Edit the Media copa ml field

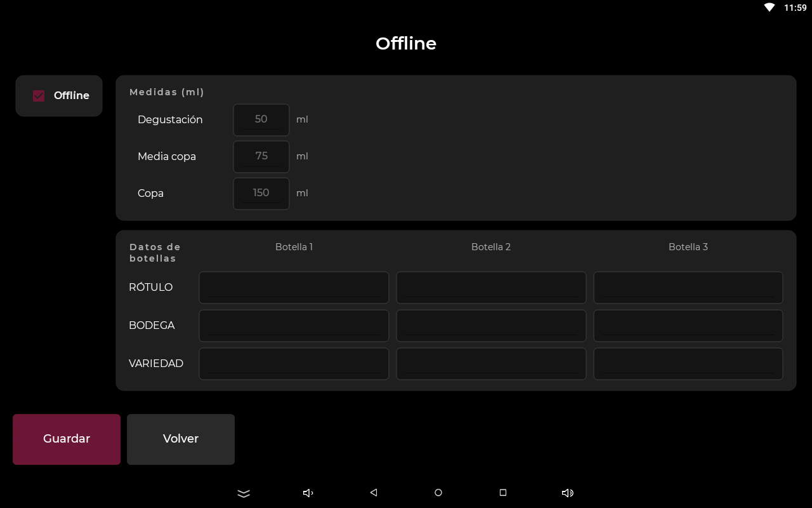point(261,157)
